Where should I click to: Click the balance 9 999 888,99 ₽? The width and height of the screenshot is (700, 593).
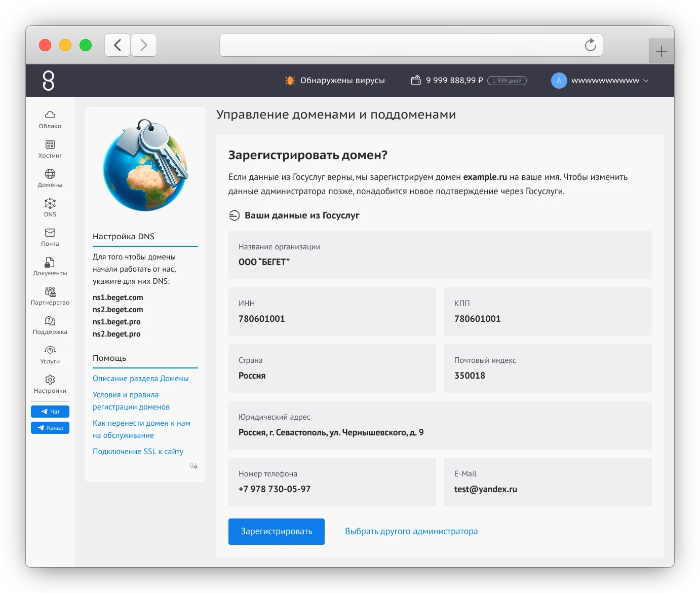click(x=454, y=80)
